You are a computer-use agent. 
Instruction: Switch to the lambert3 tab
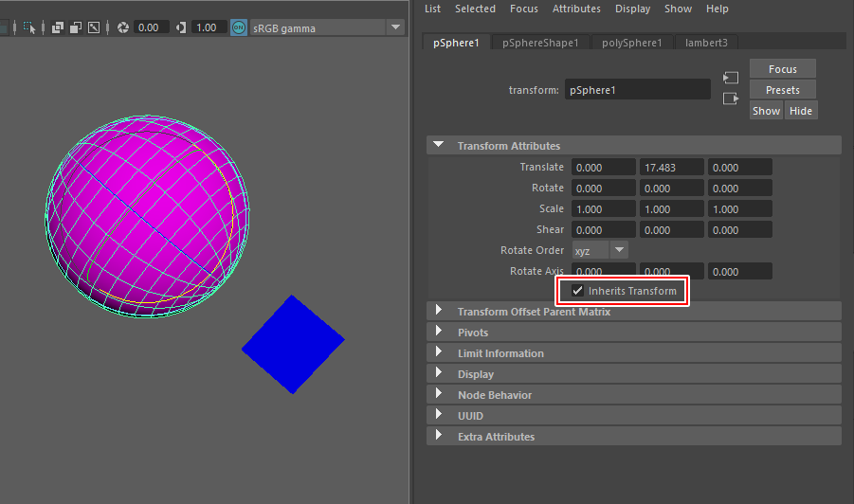click(705, 43)
